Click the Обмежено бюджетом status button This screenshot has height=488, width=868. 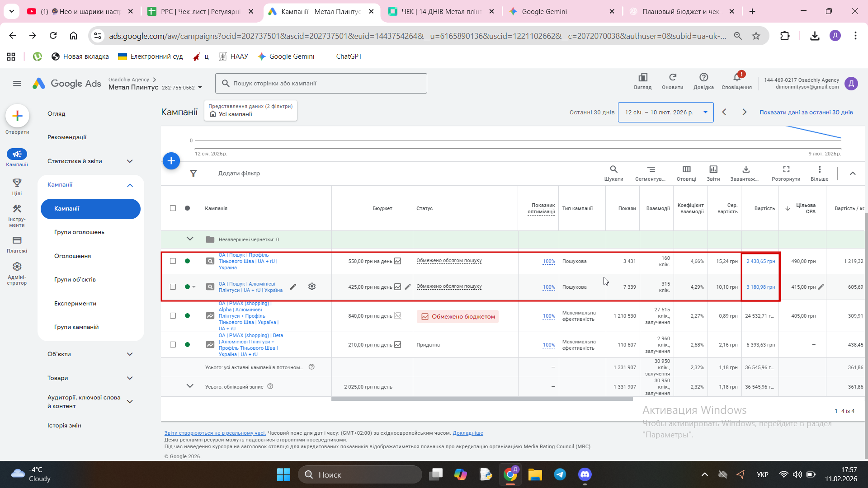[458, 317]
